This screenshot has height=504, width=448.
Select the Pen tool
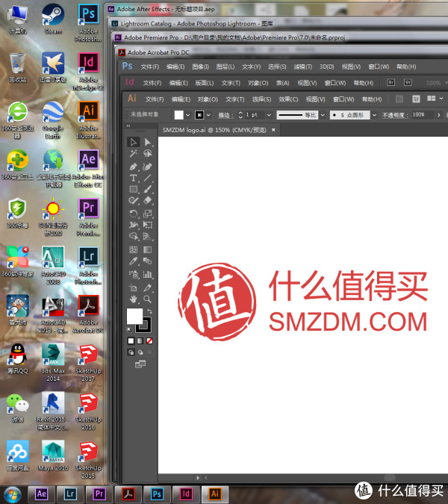pos(134,167)
